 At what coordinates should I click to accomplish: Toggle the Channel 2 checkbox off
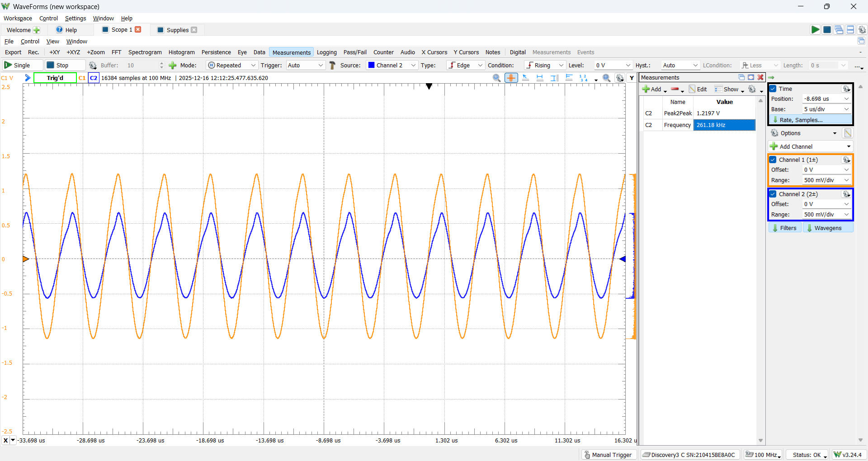(x=773, y=194)
